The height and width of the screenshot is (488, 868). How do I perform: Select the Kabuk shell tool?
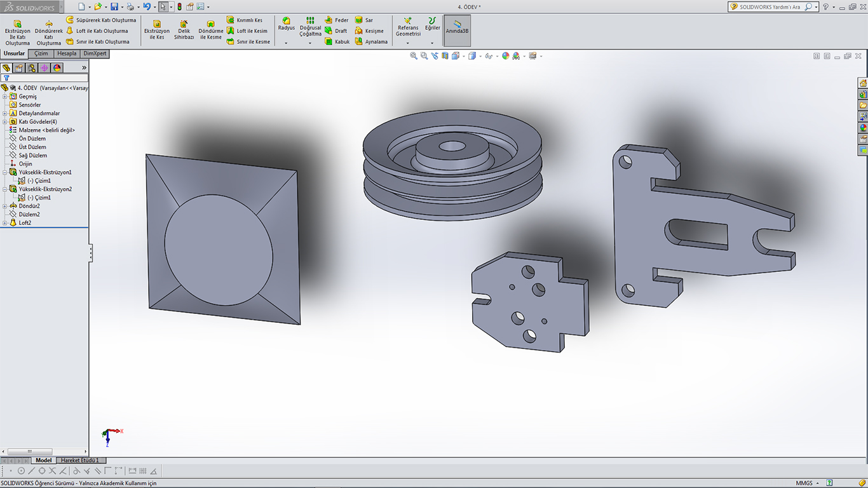[x=337, y=41]
